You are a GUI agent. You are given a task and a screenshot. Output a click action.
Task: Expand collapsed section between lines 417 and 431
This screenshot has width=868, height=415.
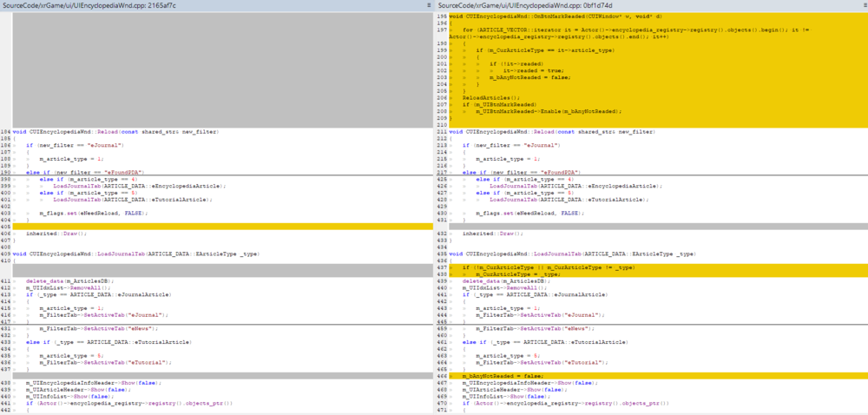217,324
